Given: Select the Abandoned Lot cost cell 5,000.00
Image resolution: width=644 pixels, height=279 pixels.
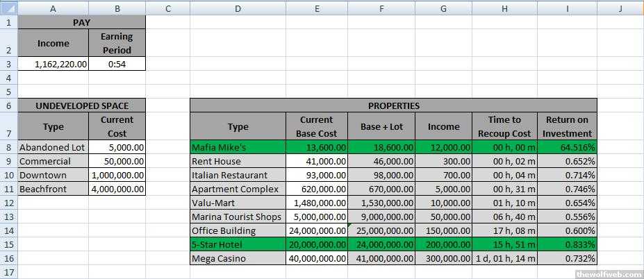Looking at the screenshot, I should tap(117, 147).
